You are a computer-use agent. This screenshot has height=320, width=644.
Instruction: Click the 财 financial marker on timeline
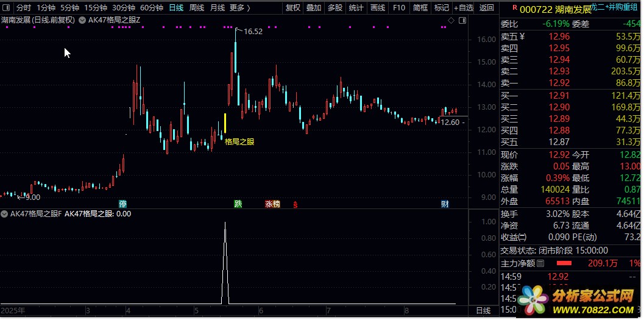click(445, 204)
